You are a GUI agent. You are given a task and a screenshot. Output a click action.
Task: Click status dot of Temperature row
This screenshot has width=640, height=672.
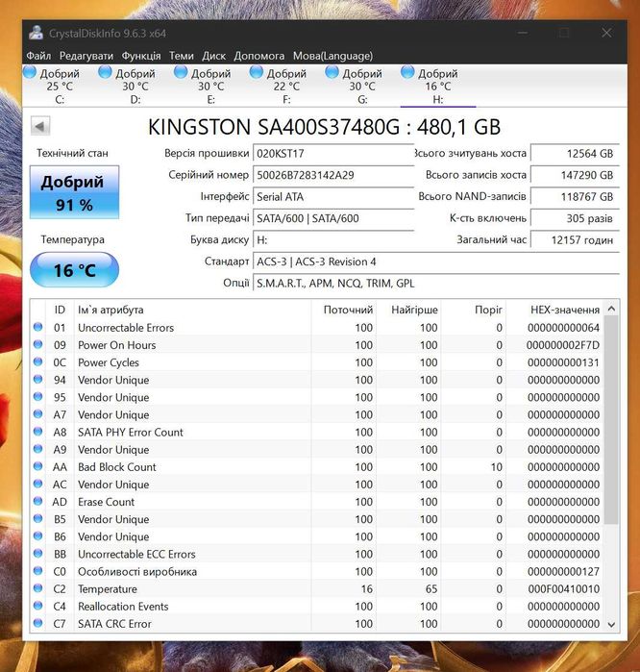(38, 588)
